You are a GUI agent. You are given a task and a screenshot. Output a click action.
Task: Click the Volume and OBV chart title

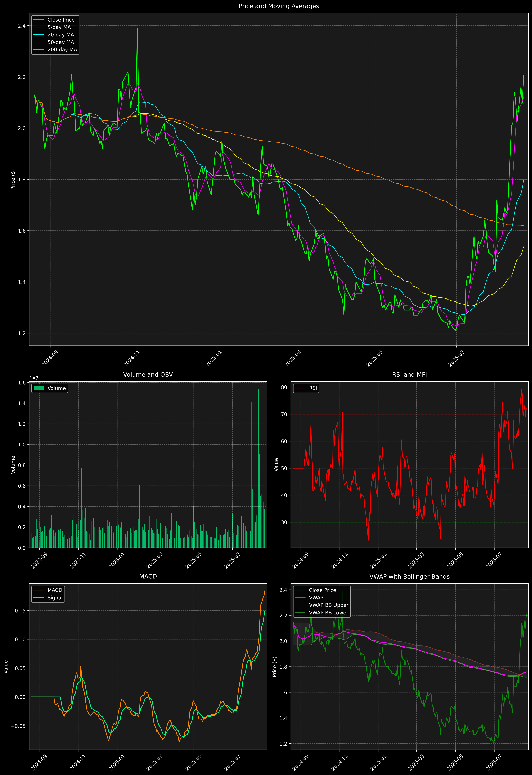tap(148, 374)
